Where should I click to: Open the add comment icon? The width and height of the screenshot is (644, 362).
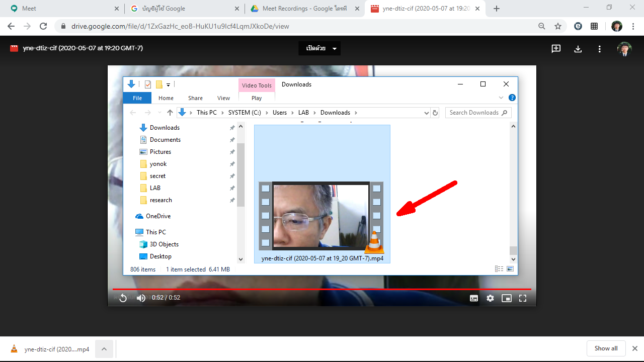coord(556,49)
